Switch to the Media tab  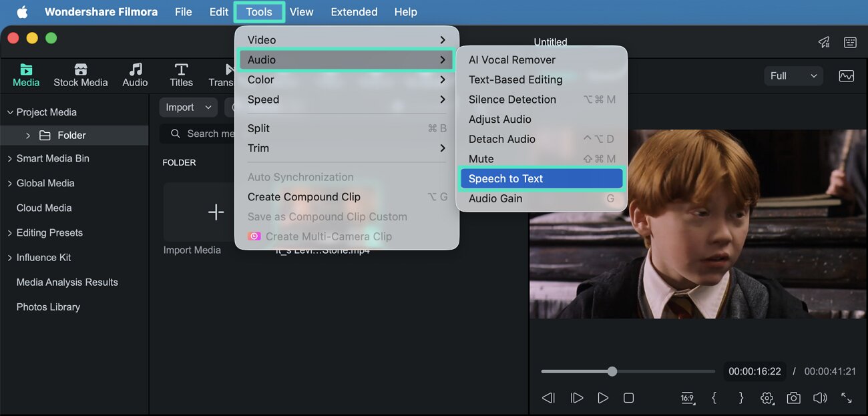pos(26,75)
